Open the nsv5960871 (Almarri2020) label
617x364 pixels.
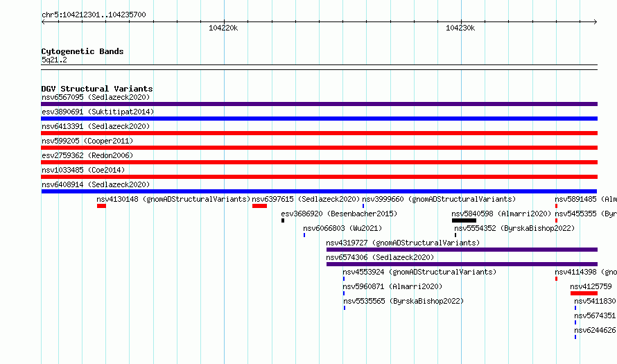[392, 286]
